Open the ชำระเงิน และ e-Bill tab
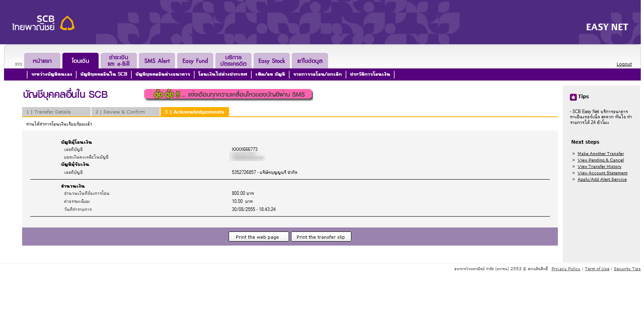This screenshot has height=312, width=644. [x=119, y=61]
